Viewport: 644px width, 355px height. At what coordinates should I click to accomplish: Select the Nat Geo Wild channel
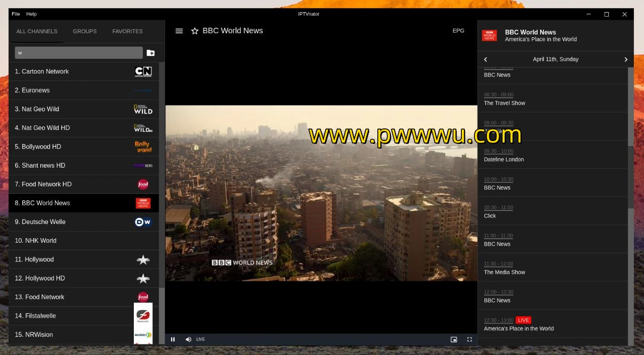click(x=84, y=109)
